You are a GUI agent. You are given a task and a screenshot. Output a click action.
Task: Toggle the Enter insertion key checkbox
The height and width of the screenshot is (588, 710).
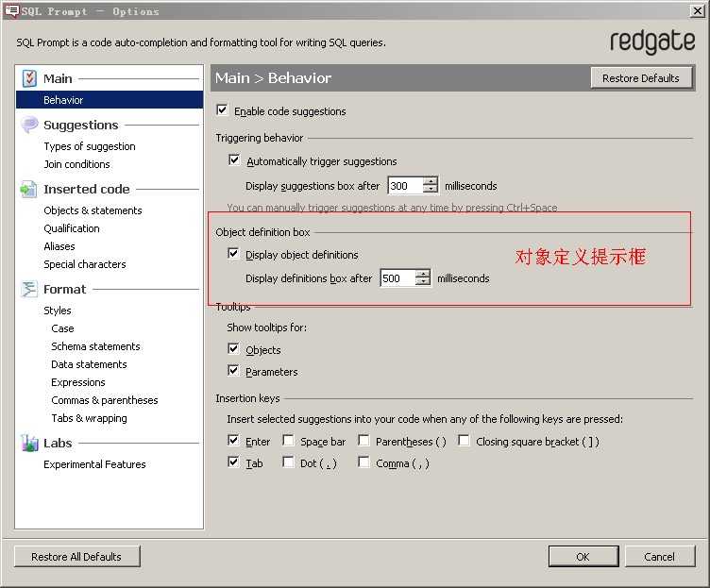[233, 441]
